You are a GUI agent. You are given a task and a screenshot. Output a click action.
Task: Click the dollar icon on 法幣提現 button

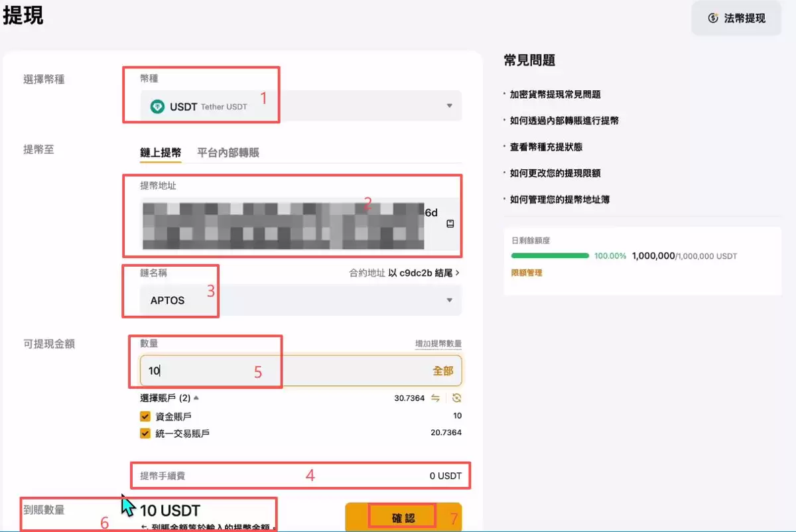tap(712, 19)
